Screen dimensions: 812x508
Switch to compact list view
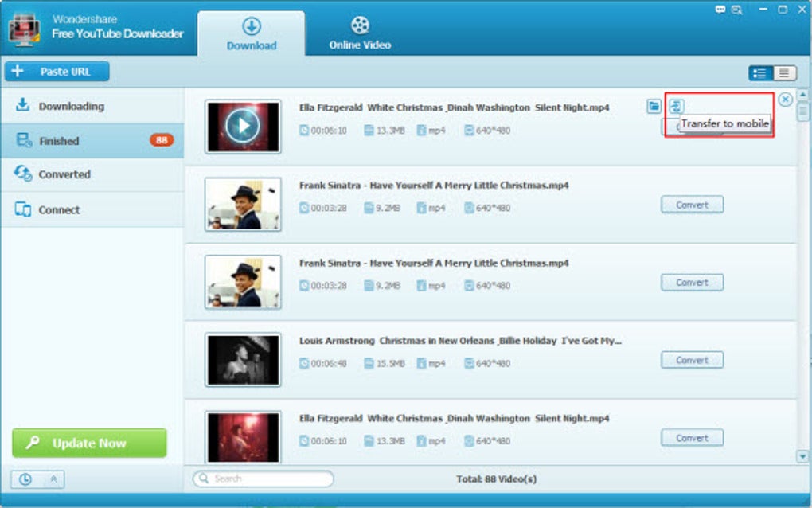[x=784, y=73]
